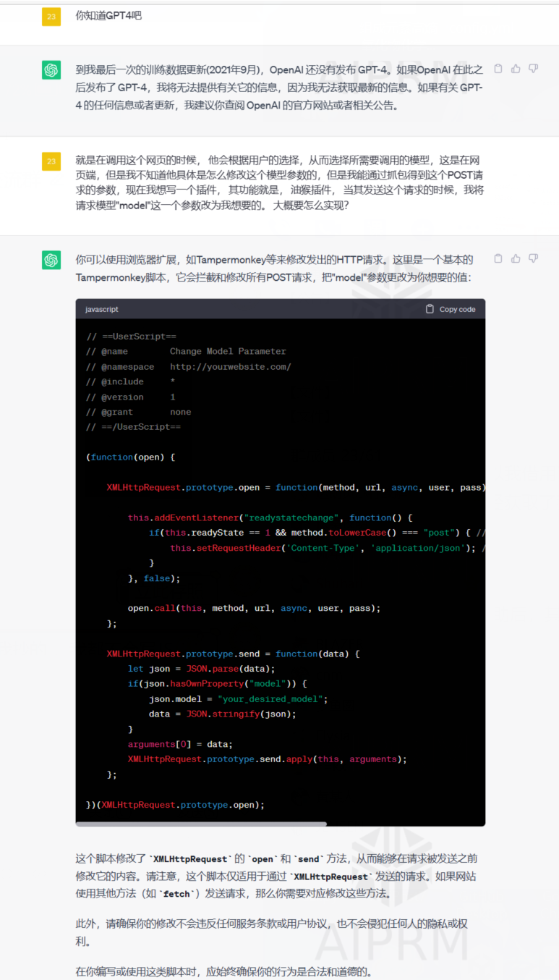Click the paragraph starting "此外, 请确保你的修改"
The height and width of the screenshot is (980, 559).
(271, 933)
